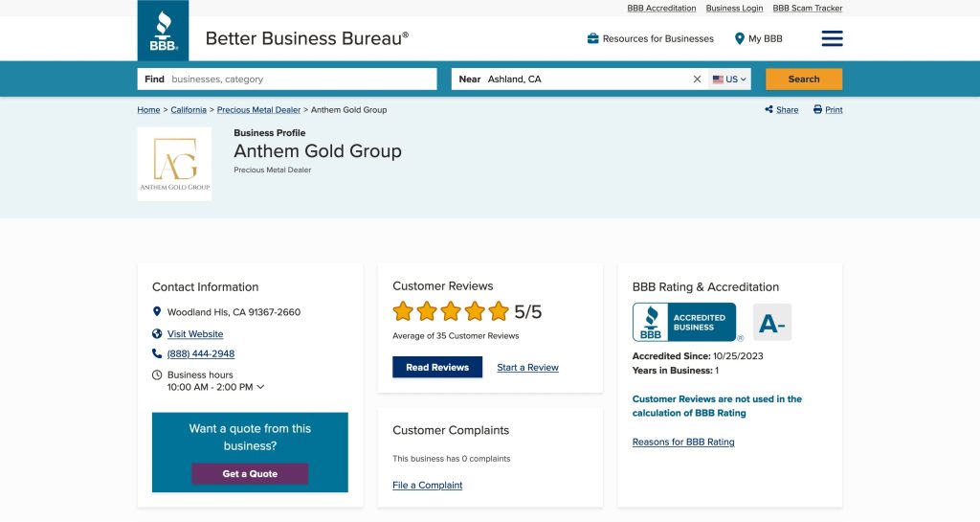Open the US country dropdown
980x522 pixels.
click(730, 79)
